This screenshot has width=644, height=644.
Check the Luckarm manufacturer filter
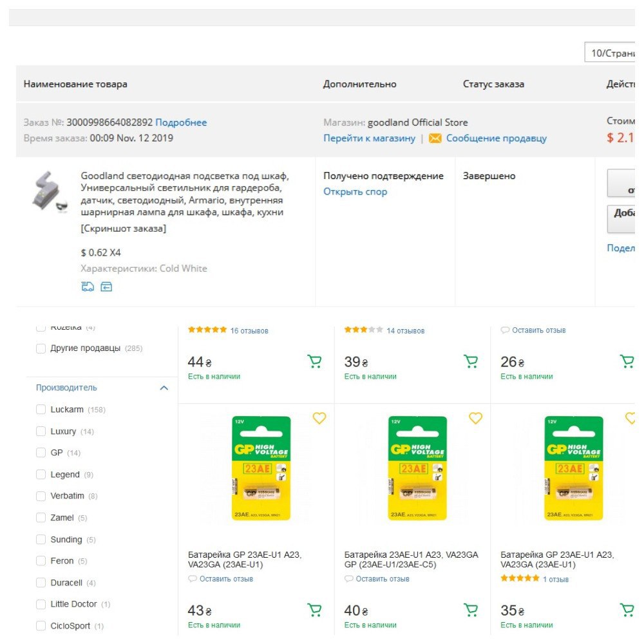click(x=41, y=410)
